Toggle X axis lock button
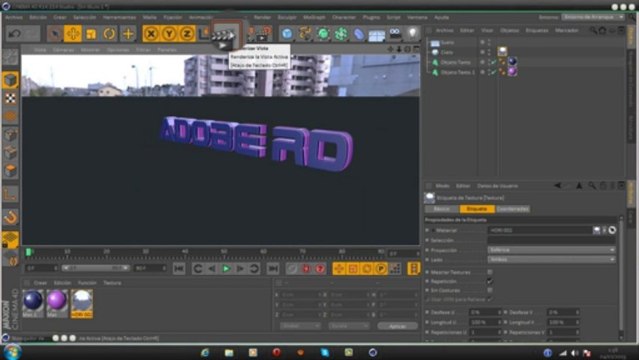 pyautogui.click(x=151, y=33)
